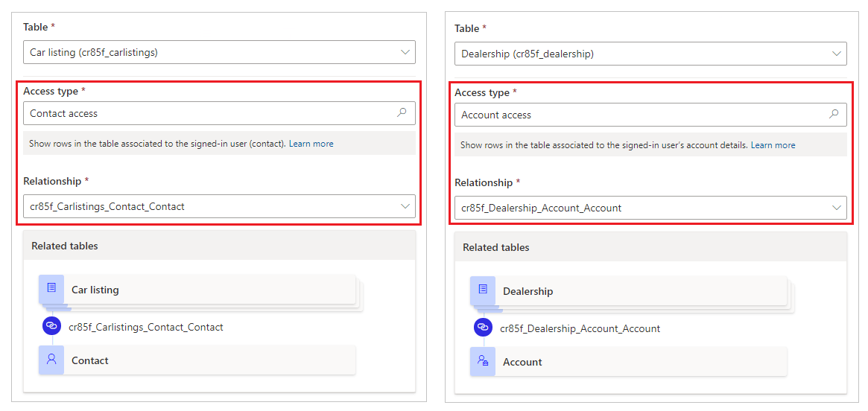Click the Carlistings relationship link icon
Viewport: 868px width, 411px height.
coord(51,326)
